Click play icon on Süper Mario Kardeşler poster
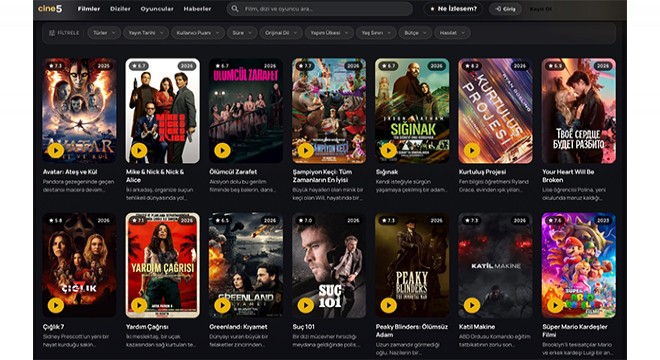Screen dimensions: 660x360 click(555, 305)
